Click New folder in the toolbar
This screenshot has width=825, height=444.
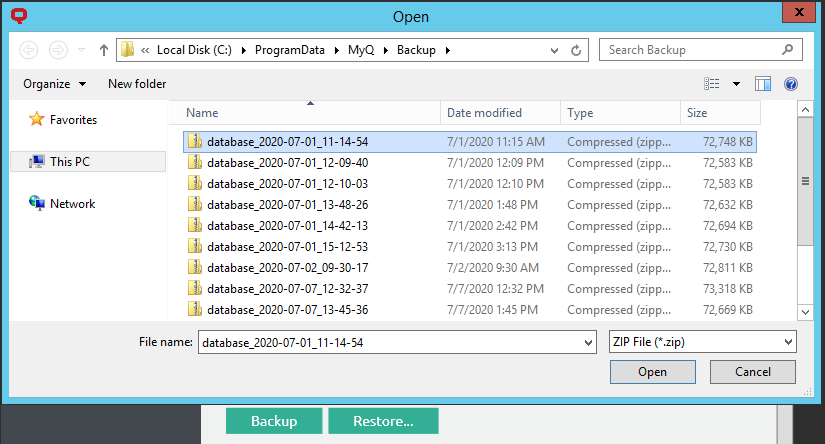137,84
